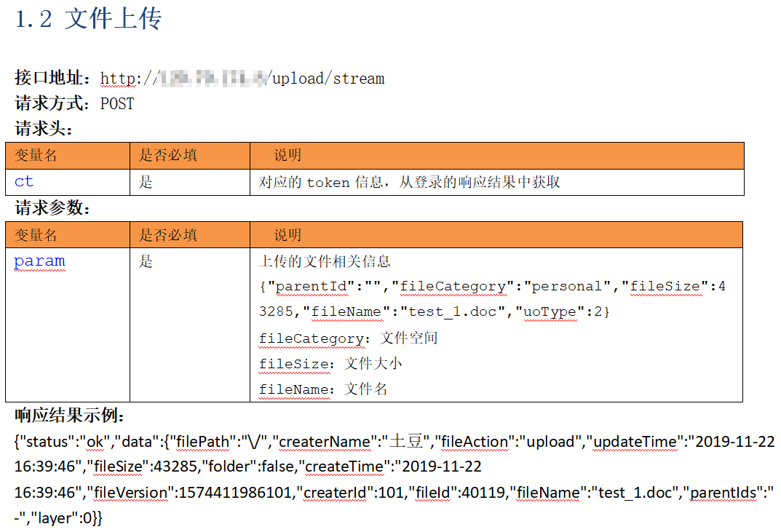
Task: Click "createrName" key in response JSON
Action: pyautogui.click(x=323, y=442)
